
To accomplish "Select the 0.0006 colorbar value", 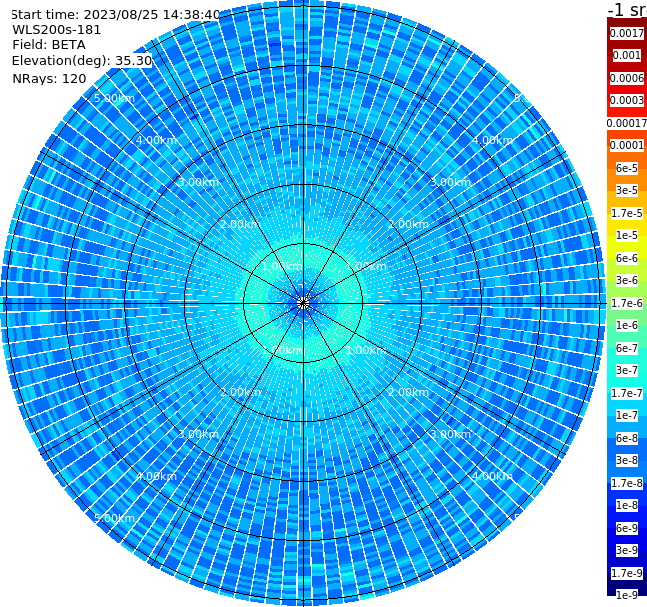I will [x=627, y=78].
